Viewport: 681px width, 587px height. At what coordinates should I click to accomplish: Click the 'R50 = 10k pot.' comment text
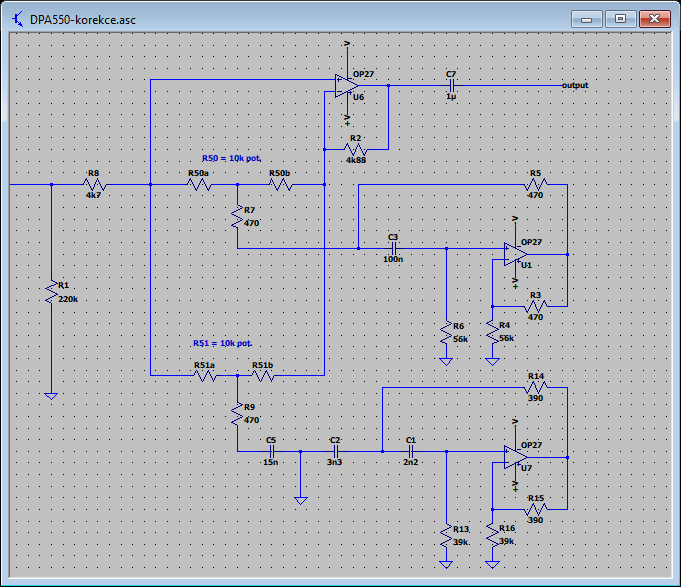point(231,158)
